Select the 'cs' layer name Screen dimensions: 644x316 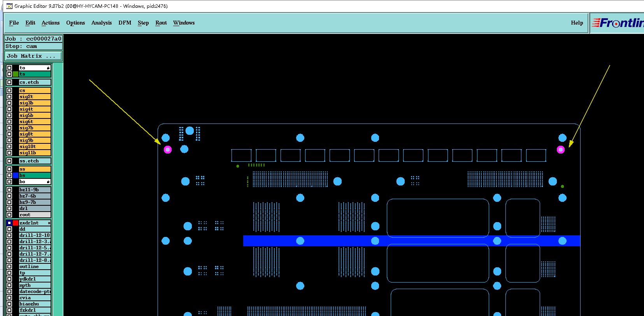35,90
